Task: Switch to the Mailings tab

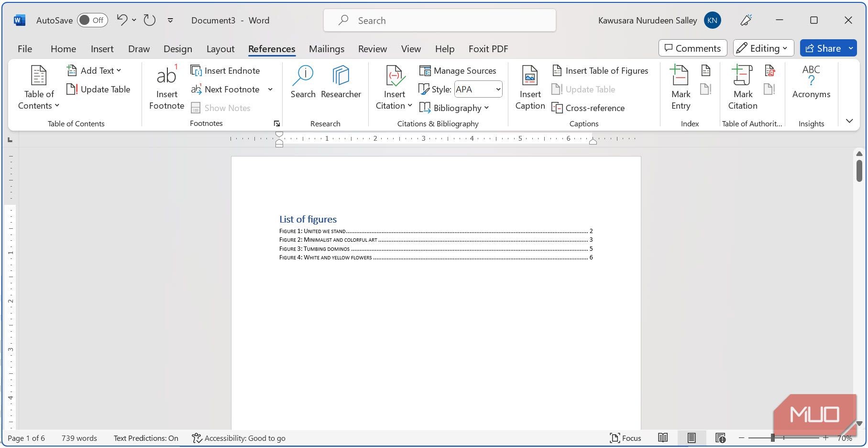Action: click(327, 49)
